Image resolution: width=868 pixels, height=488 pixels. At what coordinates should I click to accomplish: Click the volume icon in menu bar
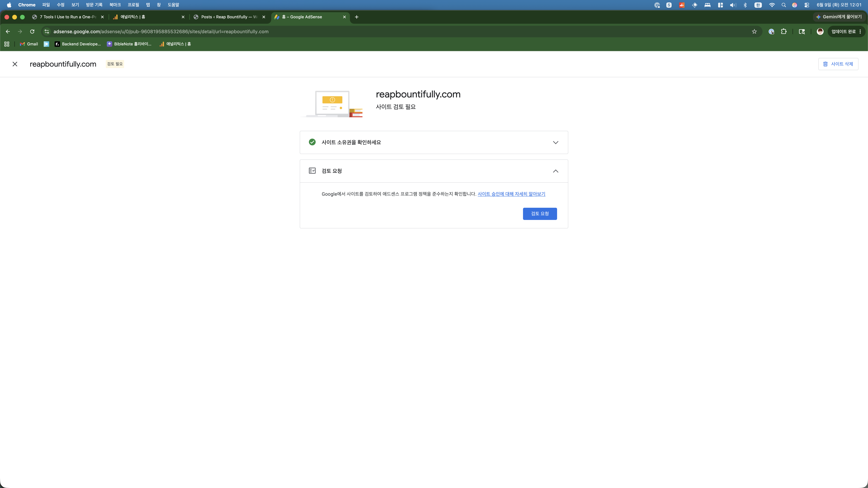click(x=733, y=5)
